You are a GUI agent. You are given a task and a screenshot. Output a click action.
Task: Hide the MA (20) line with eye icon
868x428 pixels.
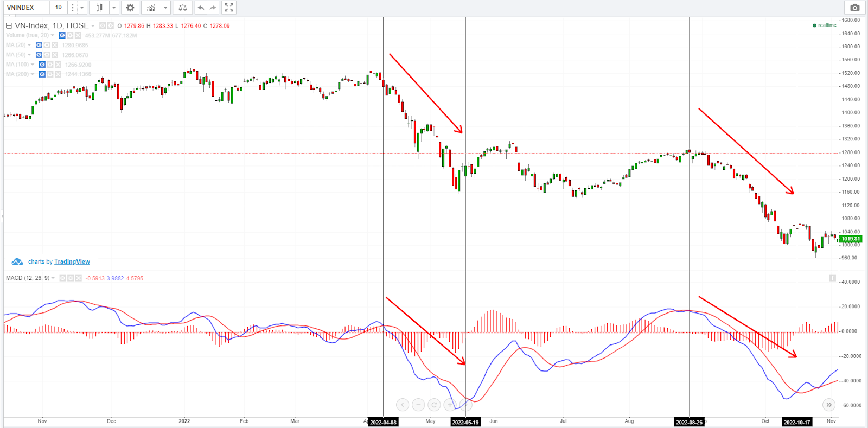[39, 45]
